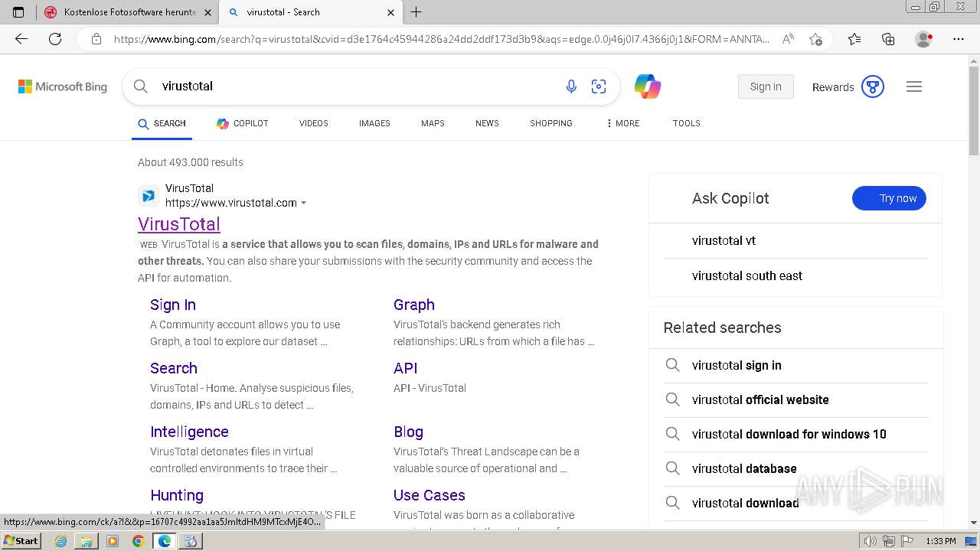The image size is (980, 551).
Task: Open Edge settings and more menu
Action: (958, 39)
